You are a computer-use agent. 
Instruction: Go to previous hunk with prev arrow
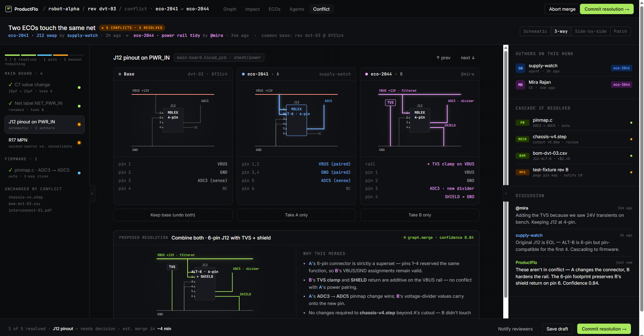(x=443, y=58)
